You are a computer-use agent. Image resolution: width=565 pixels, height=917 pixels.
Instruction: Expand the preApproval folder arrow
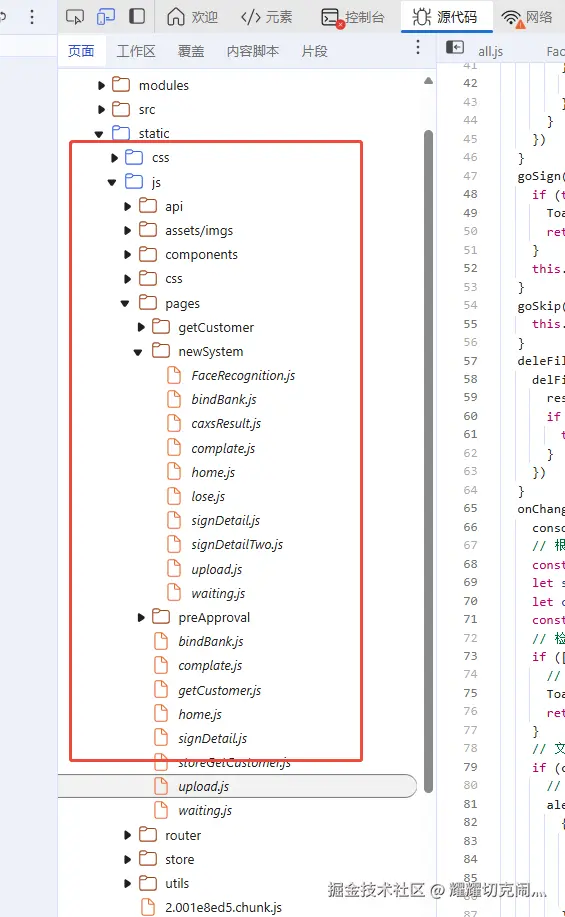tap(141, 618)
